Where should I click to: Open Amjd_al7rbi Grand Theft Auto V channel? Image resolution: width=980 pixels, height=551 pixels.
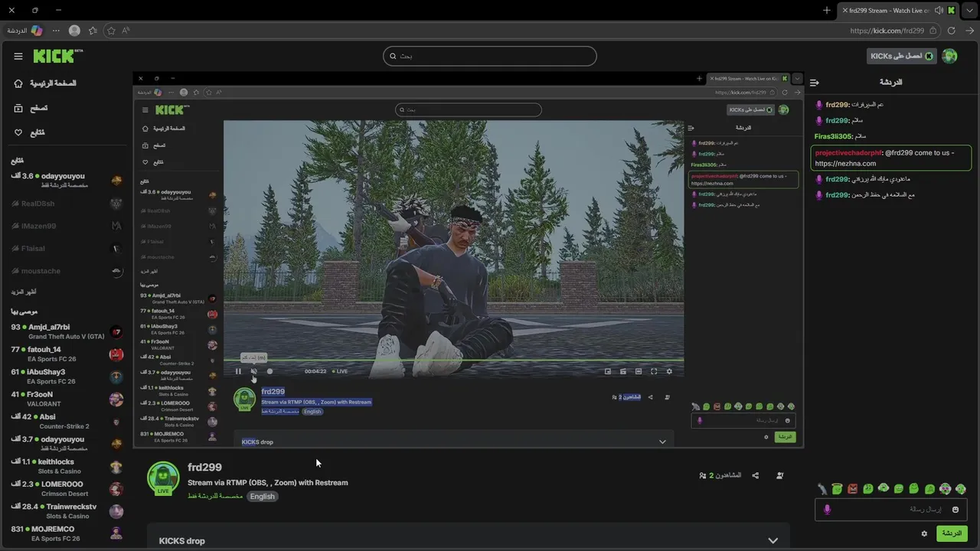(67, 331)
